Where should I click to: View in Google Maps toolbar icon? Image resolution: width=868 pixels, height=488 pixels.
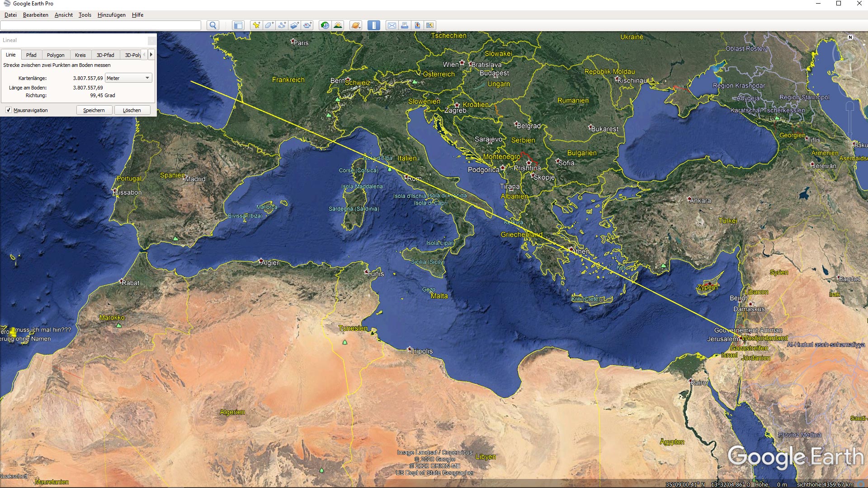430,25
